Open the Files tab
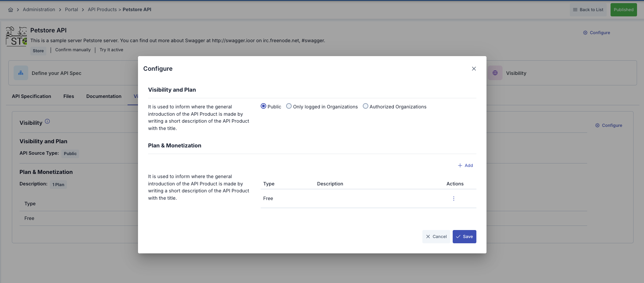This screenshot has width=644, height=283. [69, 97]
